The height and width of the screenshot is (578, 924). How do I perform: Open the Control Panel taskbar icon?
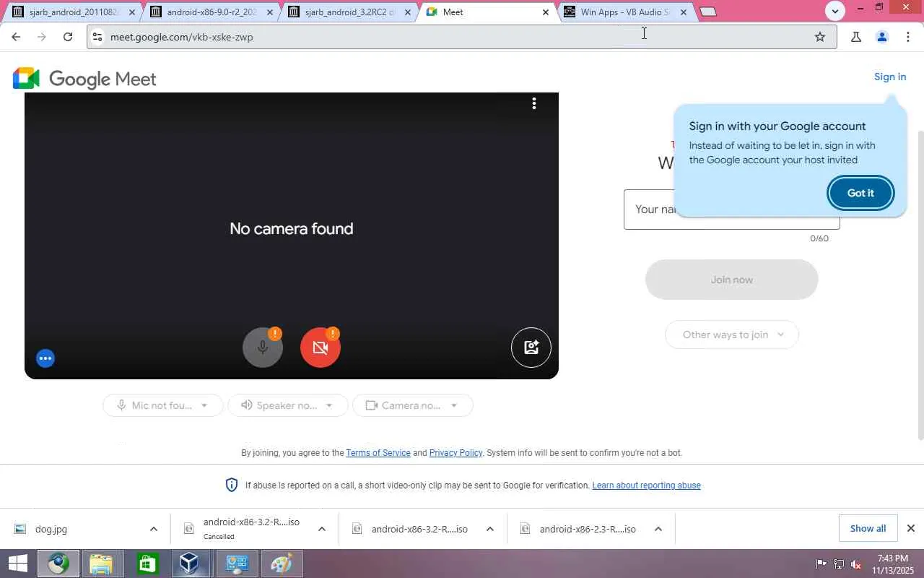237,564
